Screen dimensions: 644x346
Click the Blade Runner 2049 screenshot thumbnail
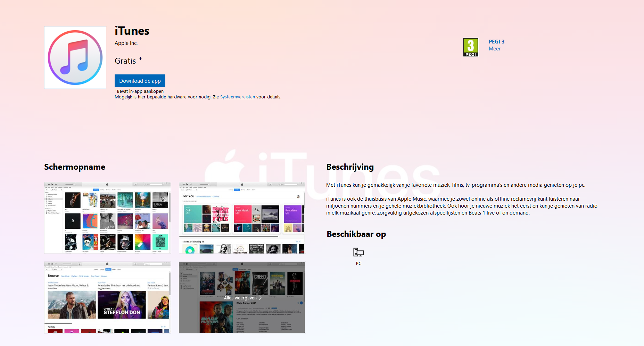(242, 297)
